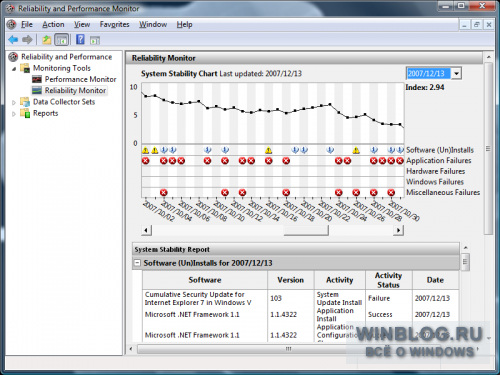The height and width of the screenshot is (375, 500).
Task: Open the Help menu
Action: pos(184,24)
